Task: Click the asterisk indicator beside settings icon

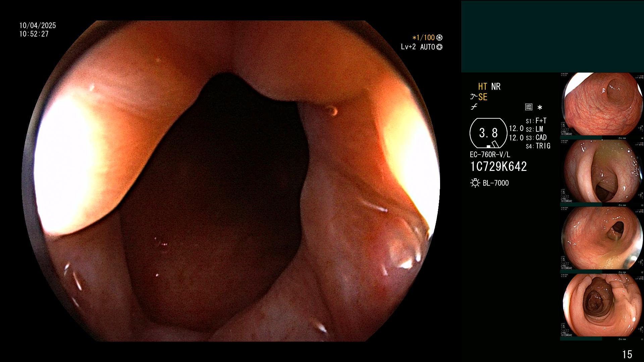Action: tap(540, 108)
